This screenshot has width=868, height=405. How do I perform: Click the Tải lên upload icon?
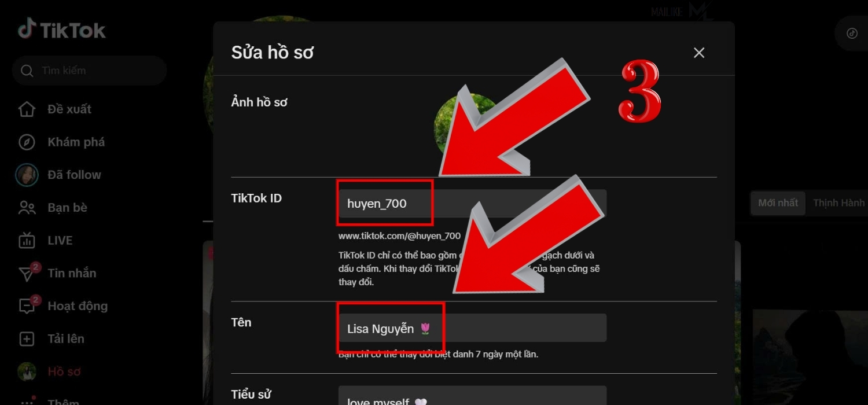[x=27, y=339]
